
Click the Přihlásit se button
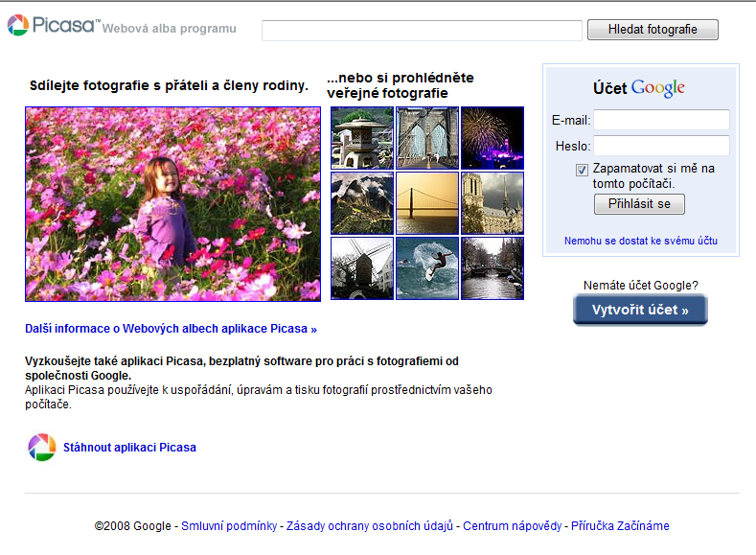[639, 204]
